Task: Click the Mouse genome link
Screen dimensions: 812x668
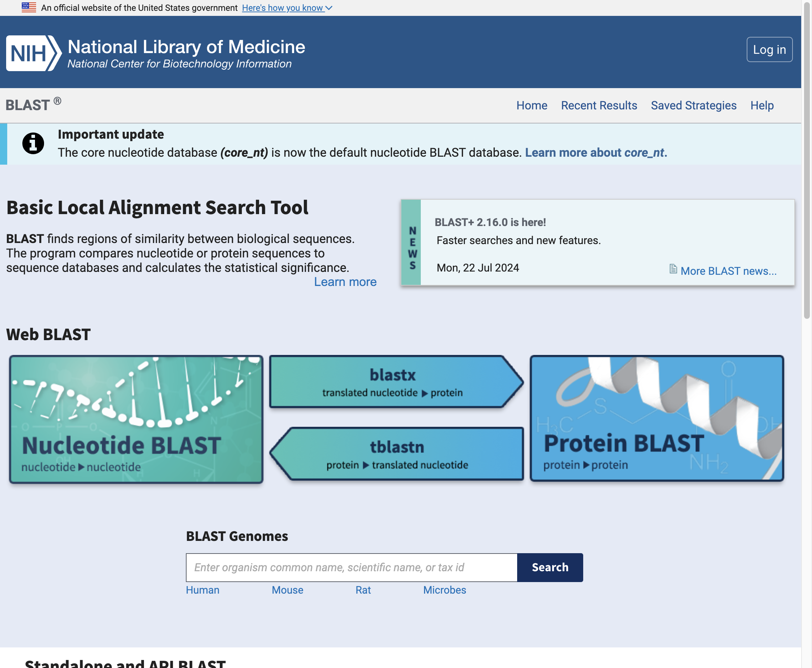Action: tap(287, 590)
